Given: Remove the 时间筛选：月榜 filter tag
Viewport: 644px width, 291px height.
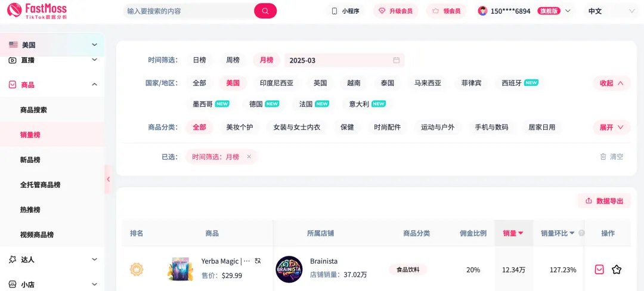Looking at the screenshot, I should [249, 157].
